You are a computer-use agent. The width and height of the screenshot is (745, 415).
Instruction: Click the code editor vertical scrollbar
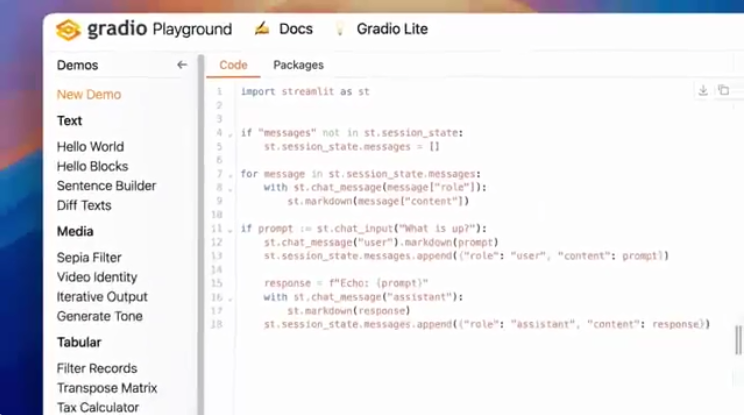click(x=738, y=340)
